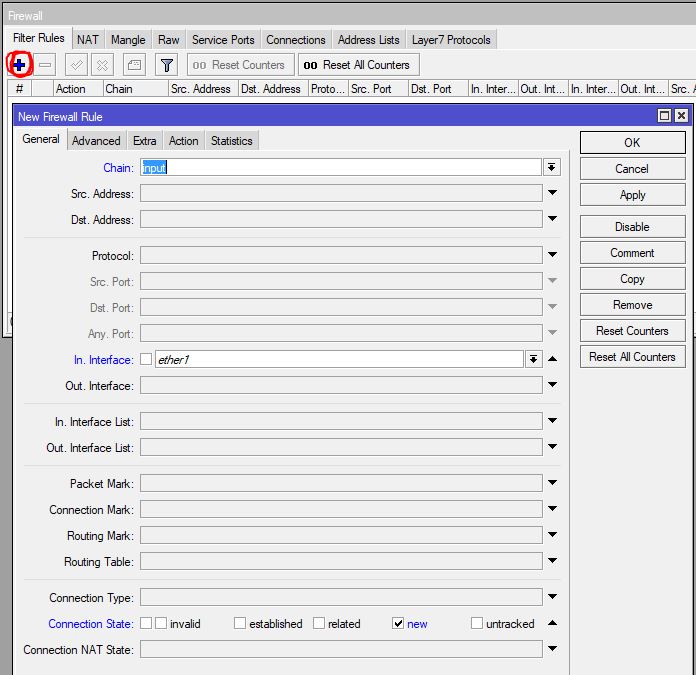Image resolution: width=696 pixels, height=675 pixels.
Task: Collapse the In. Interface field with up arrow
Action: 553,359
